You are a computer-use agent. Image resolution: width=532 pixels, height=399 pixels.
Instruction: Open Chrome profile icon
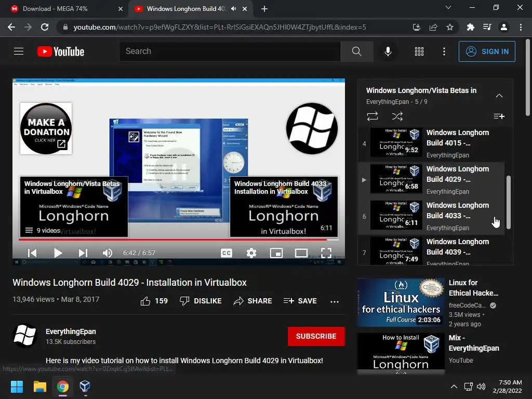point(504,27)
